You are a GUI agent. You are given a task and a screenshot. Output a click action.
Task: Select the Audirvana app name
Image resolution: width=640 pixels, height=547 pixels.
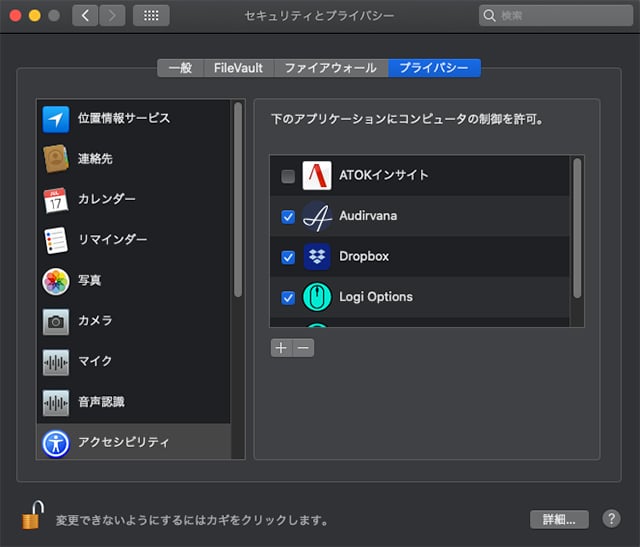tap(368, 216)
